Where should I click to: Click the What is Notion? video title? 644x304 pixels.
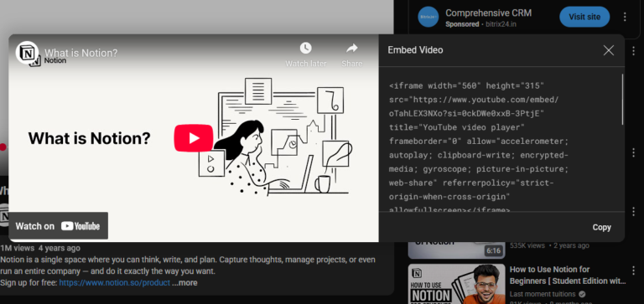click(x=80, y=53)
